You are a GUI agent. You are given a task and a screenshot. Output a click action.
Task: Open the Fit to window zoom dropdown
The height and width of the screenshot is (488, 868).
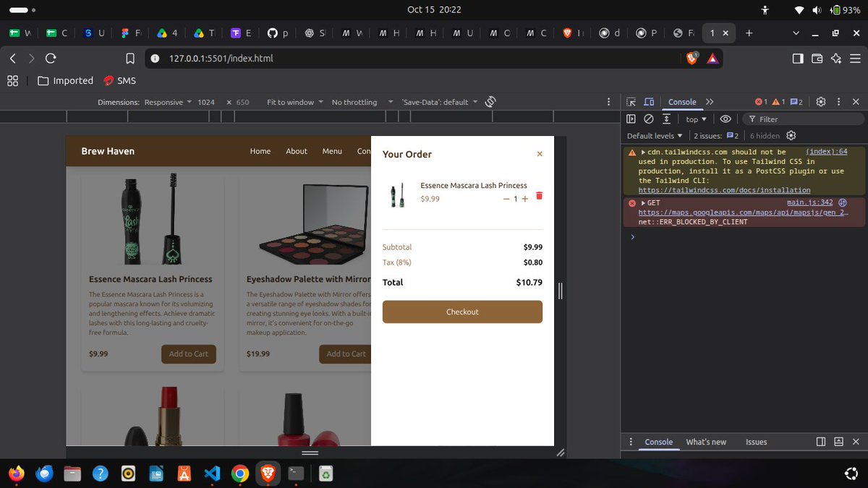point(294,102)
